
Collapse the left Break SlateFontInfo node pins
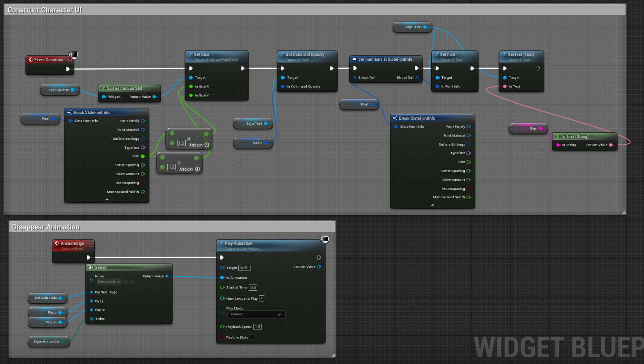click(107, 200)
